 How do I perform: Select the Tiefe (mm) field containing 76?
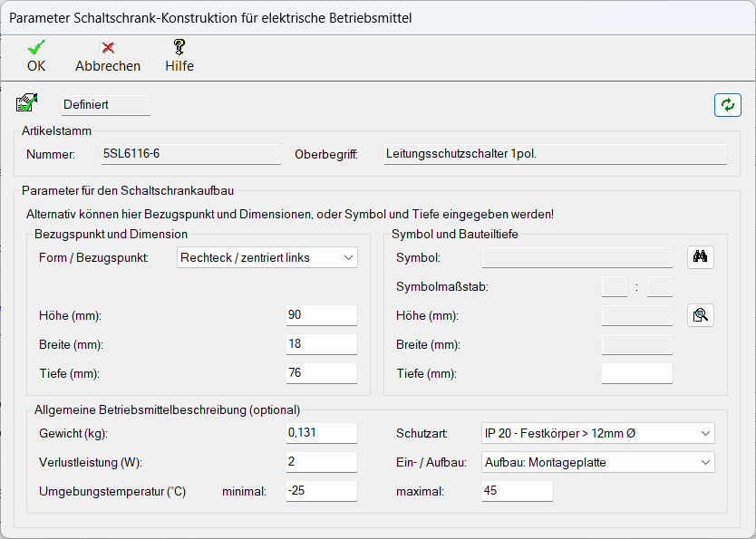[321, 373]
